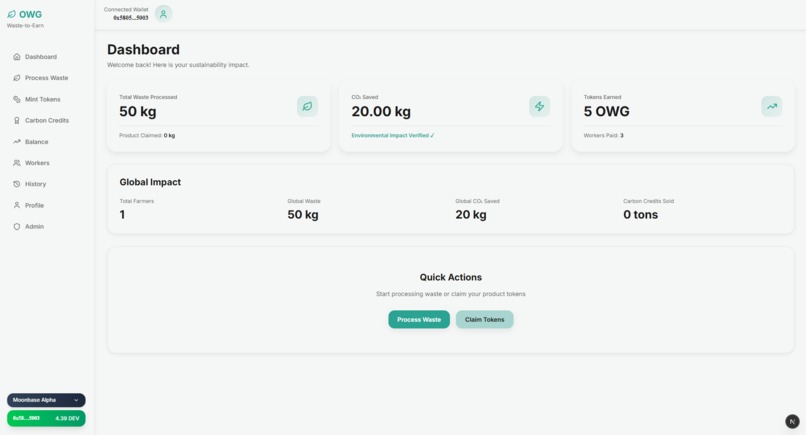806x435 pixels.
Task: Click the Total Farmers value 1
Action: [122, 215]
